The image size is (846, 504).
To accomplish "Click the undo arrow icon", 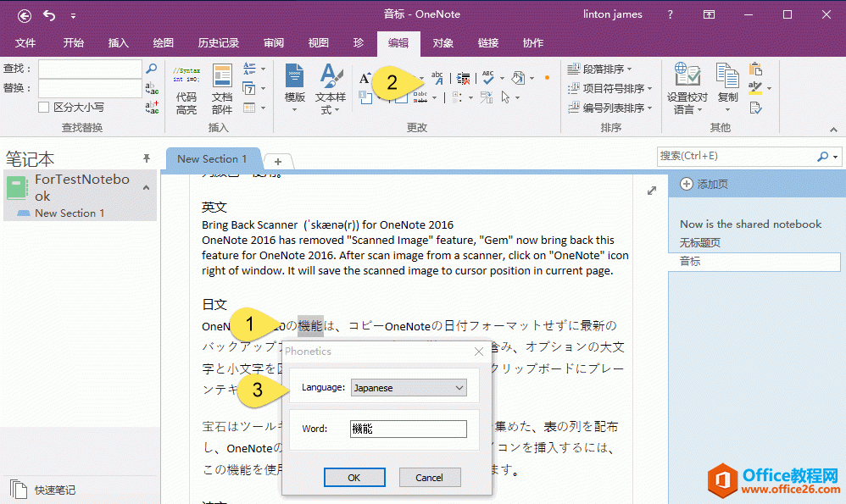I will [49, 15].
